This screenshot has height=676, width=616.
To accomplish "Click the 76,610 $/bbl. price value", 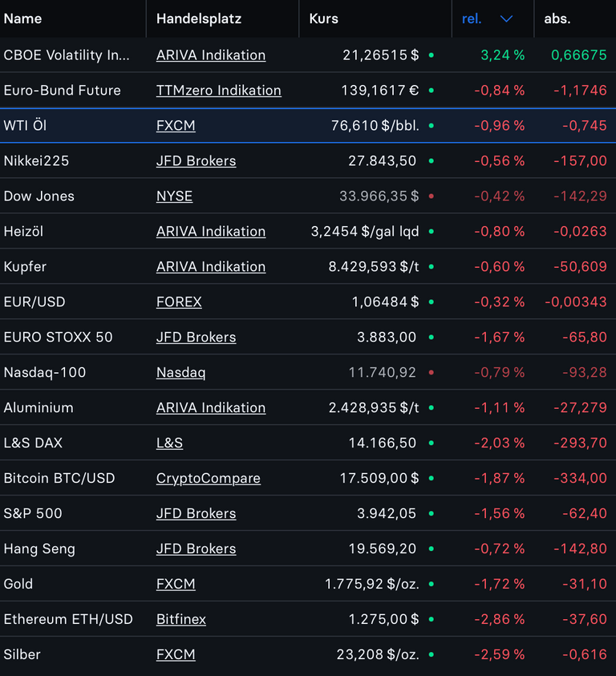I will pos(375,125).
